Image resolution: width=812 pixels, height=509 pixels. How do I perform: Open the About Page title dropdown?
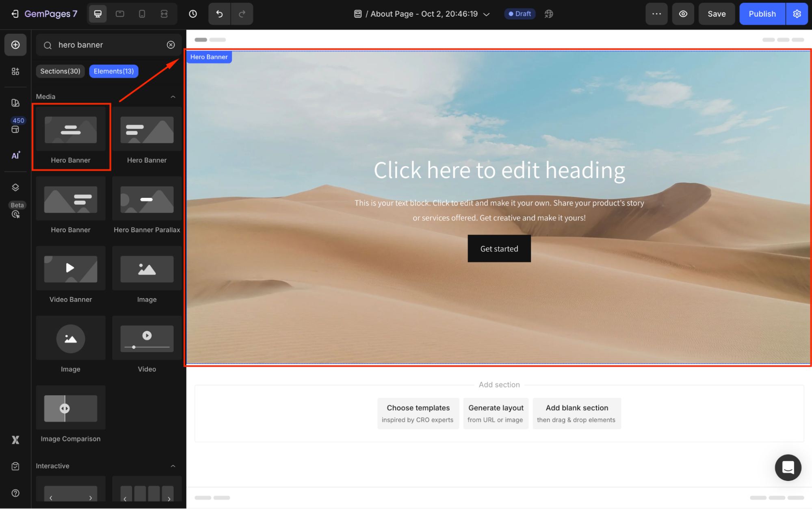[486, 14]
